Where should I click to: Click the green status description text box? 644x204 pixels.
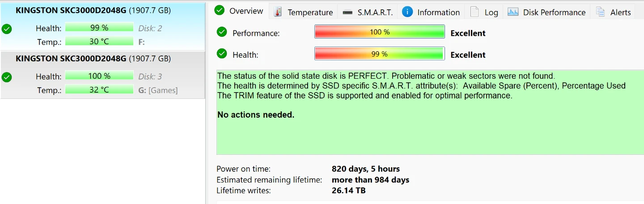[430, 112]
